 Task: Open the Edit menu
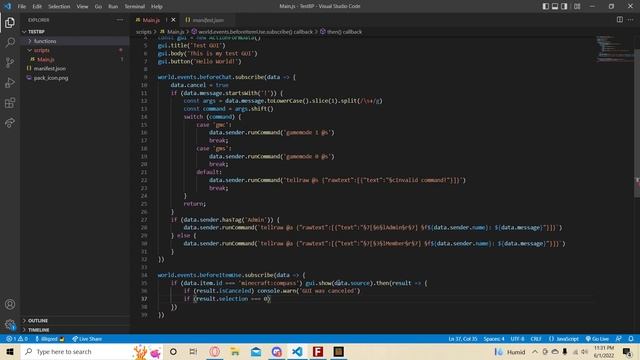(x=37, y=6)
